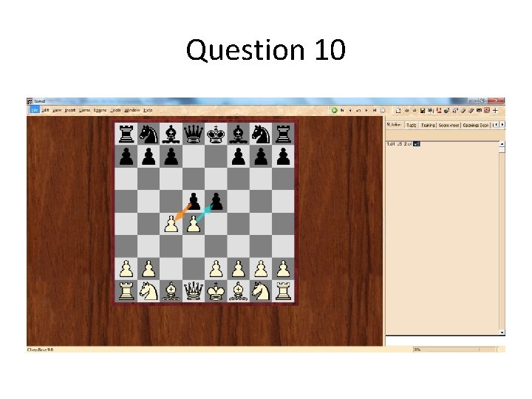Step back one move
Screen dimensions: 532x399
click(350, 110)
